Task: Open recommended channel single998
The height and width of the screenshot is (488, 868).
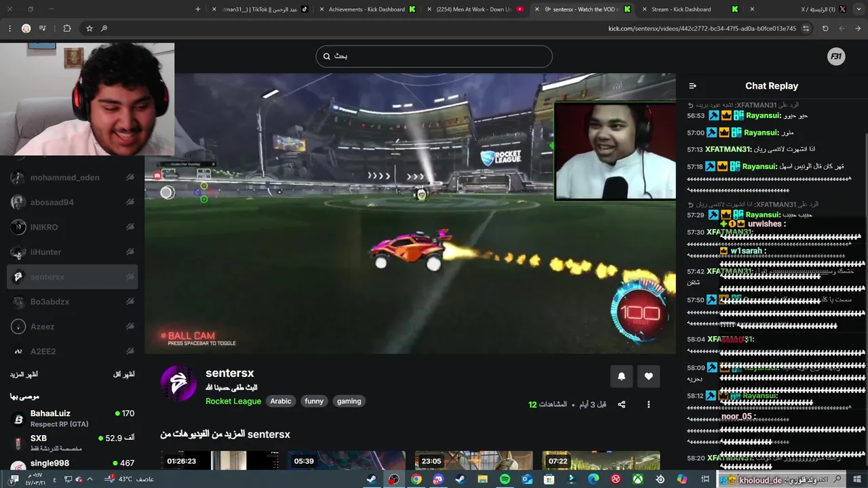Action: (x=72, y=465)
